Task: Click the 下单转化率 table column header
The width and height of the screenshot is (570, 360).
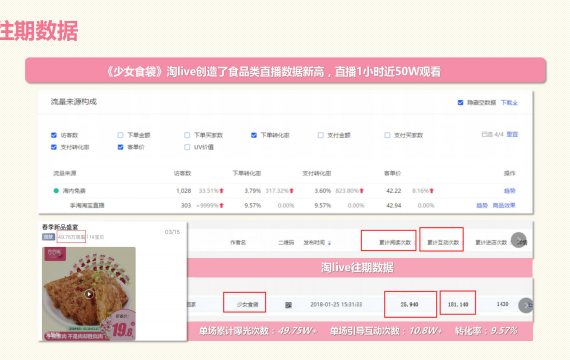Action: (x=247, y=173)
